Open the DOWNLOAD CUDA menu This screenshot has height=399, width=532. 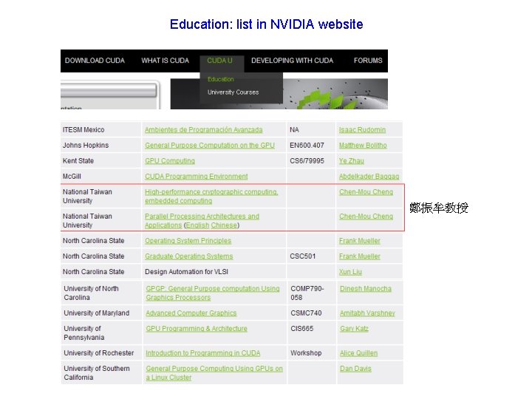tap(95, 61)
